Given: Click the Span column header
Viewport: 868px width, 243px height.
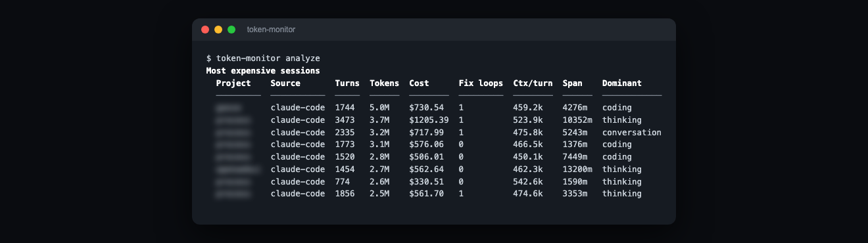Looking at the screenshot, I should pos(573,83).
